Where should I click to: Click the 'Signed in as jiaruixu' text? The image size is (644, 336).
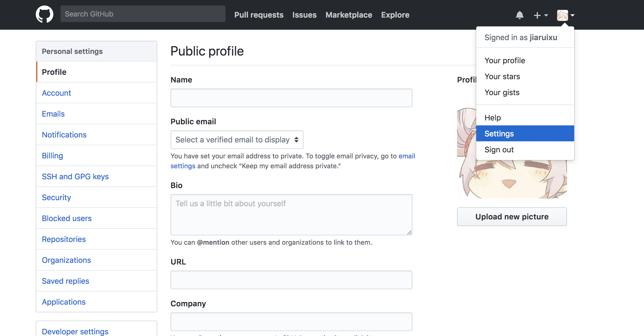click(521, 37)
